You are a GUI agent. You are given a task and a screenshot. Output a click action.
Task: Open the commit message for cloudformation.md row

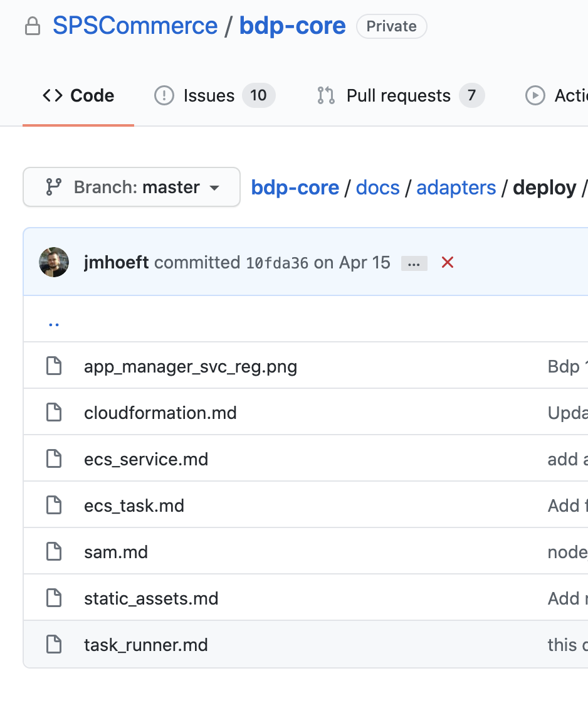click(568, 413)
